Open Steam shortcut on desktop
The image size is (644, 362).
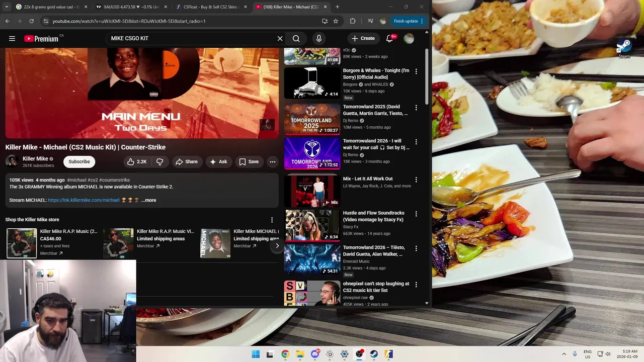click(624, 48)
